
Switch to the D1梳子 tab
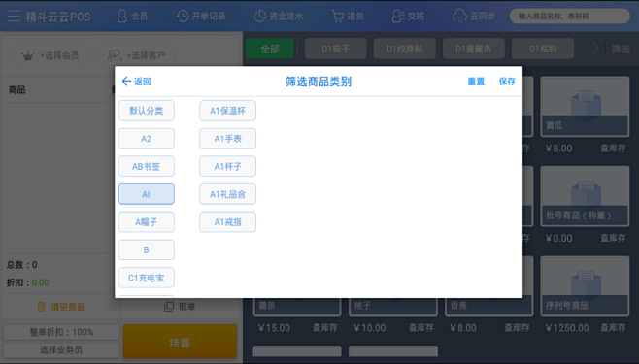click(335, 49)
